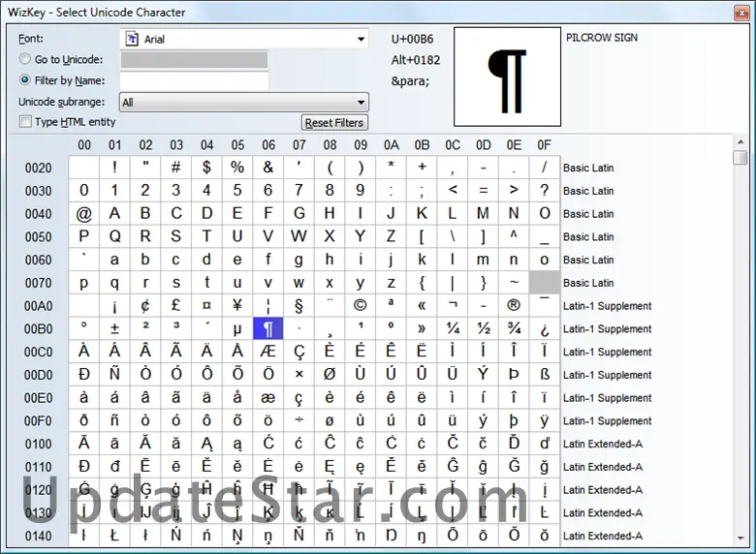Select the Ø capital character
This screenshot has height=554, width=756.
(330, 374)
